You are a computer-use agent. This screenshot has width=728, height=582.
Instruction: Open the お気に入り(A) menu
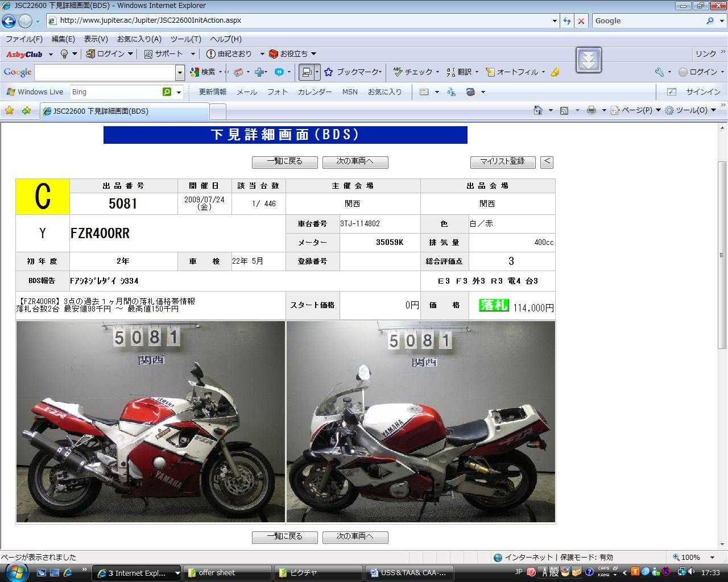point(139,39)
